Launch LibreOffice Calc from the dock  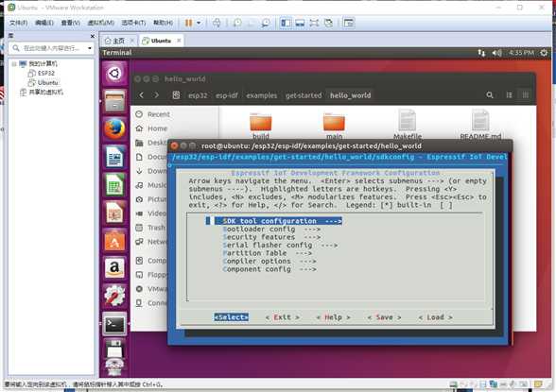coord(114,184)
